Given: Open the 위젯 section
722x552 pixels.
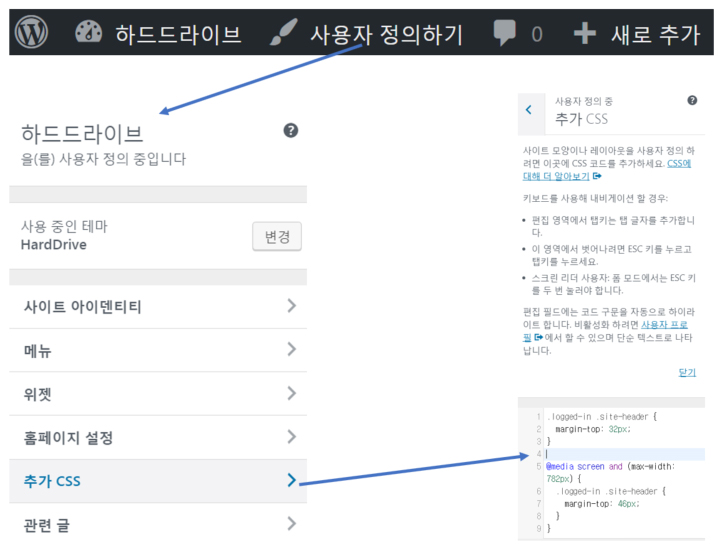Looking at the screenshot, I should (158, 394).
